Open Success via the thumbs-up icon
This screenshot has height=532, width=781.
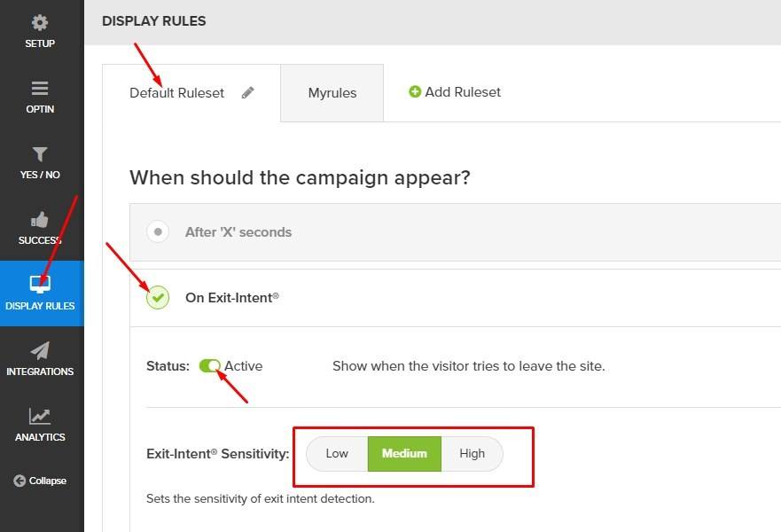click(x=40, y=220)
